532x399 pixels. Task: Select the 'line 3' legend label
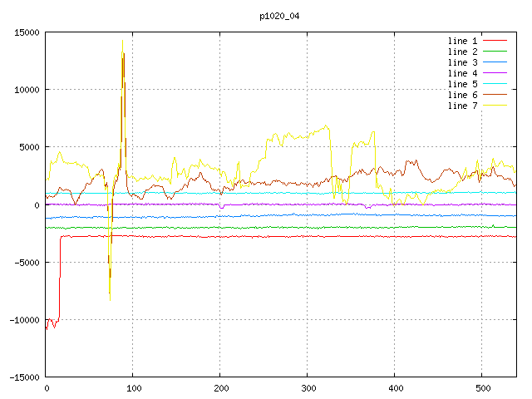point(462,62)
